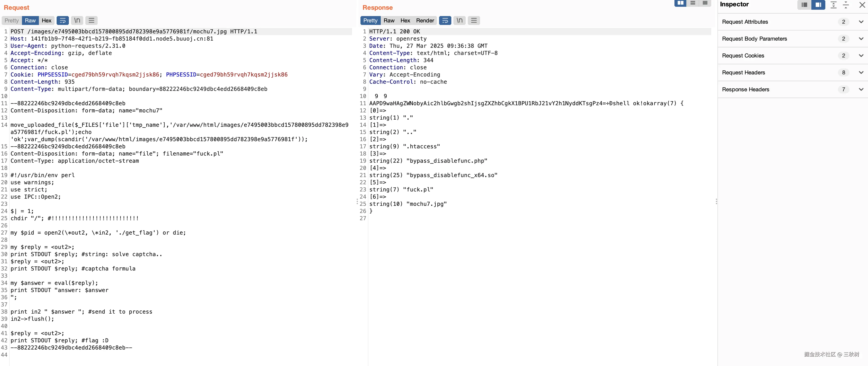The image size is (868, 366).
Task: Expand the Response Headers section
Action: tap(861, 89)
